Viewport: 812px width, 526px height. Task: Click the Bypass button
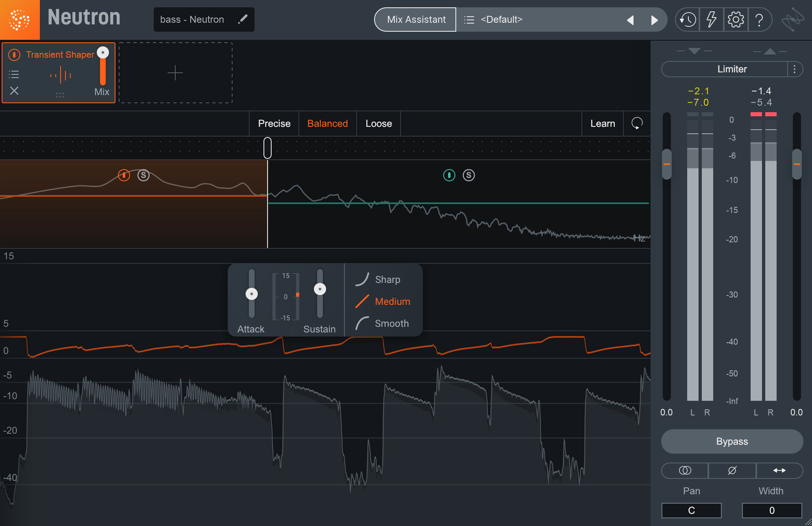click(732, 441)
